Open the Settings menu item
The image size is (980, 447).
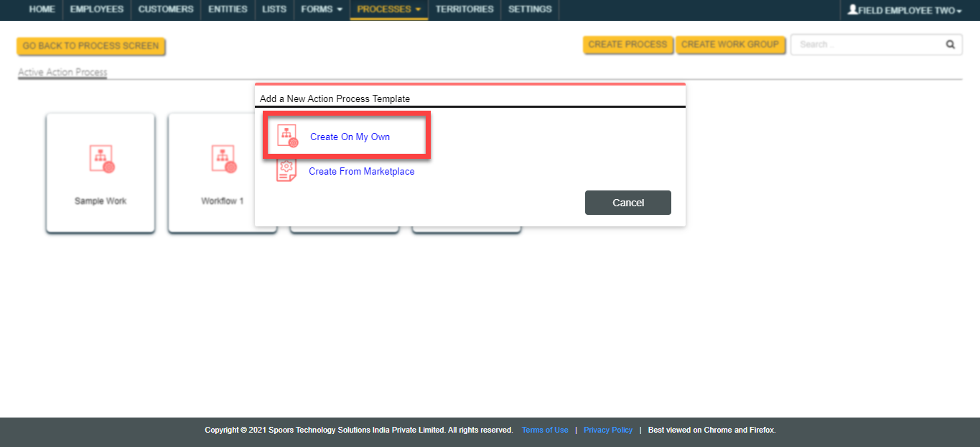pyautogui.click(x=530, y=9)
